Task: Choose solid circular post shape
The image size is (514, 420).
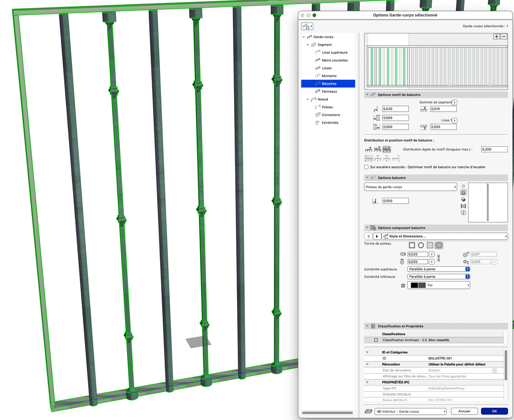Action: [439, 245]
